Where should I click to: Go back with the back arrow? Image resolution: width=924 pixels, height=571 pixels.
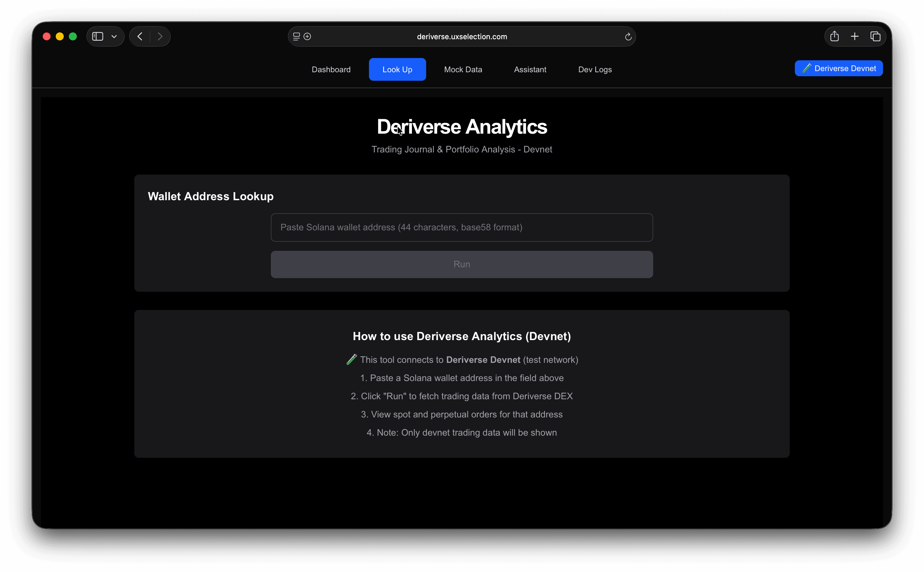click(x=140, y=37)
